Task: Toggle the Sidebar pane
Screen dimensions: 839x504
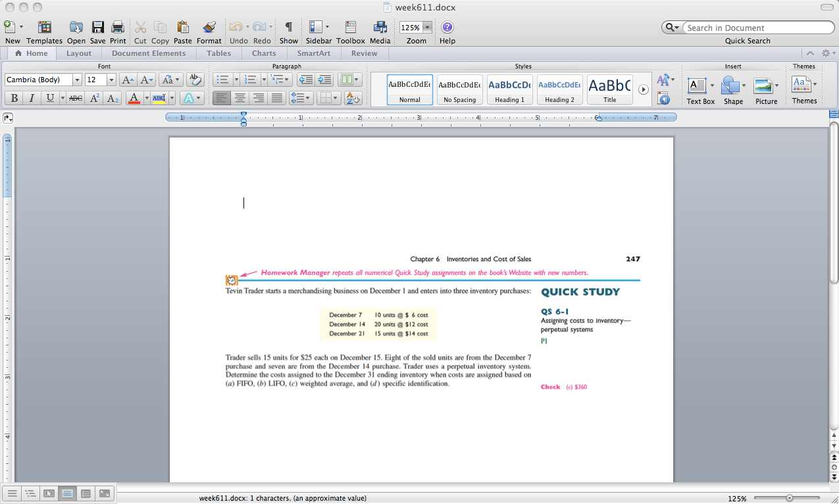Action: 316,27
